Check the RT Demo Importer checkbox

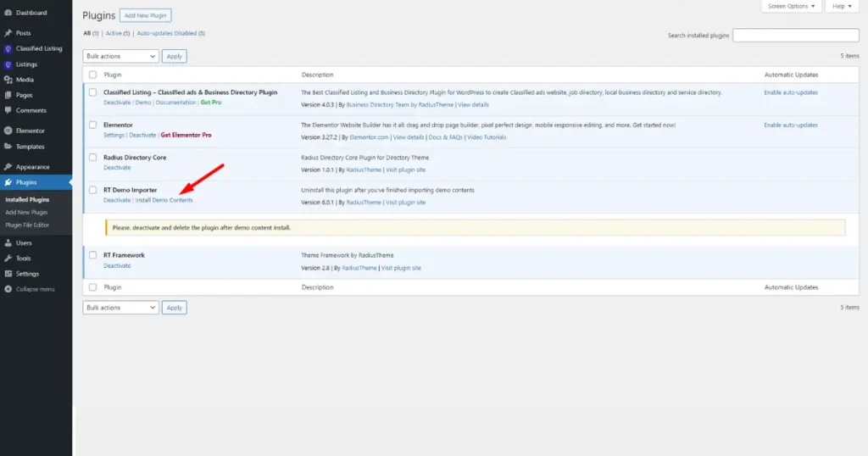(92, 190)
